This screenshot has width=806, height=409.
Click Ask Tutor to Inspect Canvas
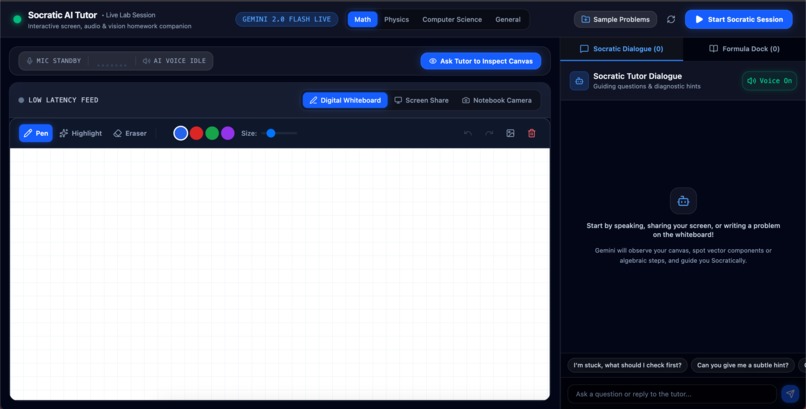(481, 61)
